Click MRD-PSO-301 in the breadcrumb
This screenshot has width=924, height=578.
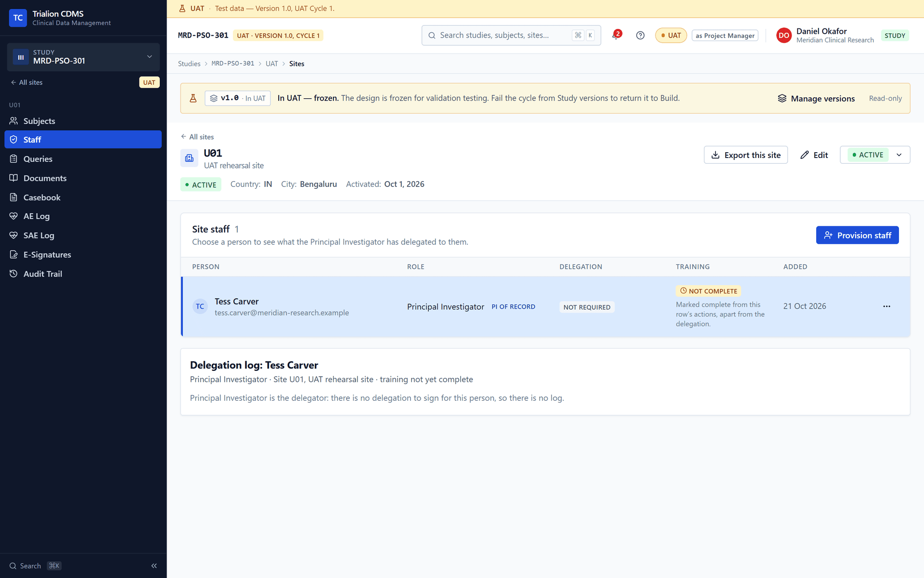coord(233,64)
